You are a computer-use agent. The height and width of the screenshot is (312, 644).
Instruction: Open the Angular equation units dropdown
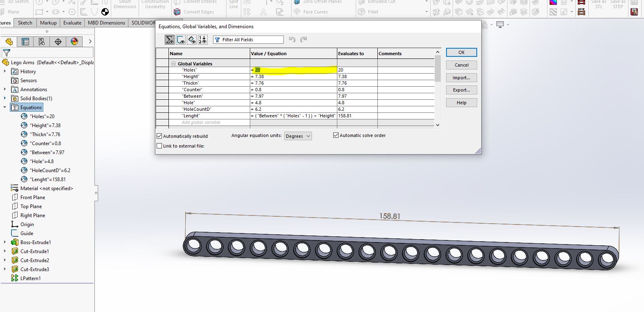click(298, 136)
